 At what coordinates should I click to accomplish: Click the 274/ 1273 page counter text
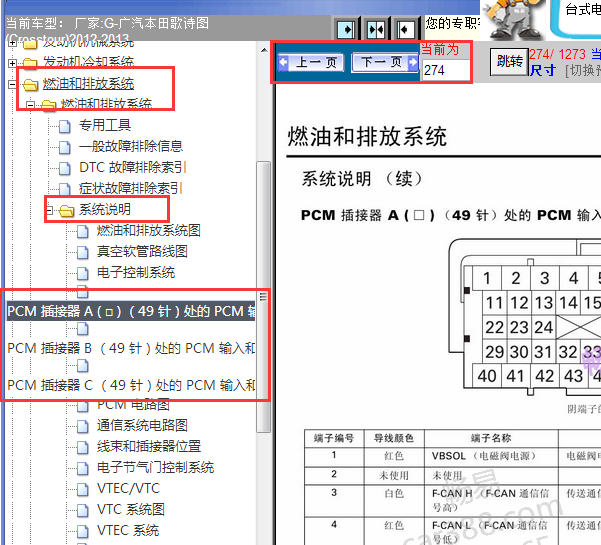click(558, 54)
